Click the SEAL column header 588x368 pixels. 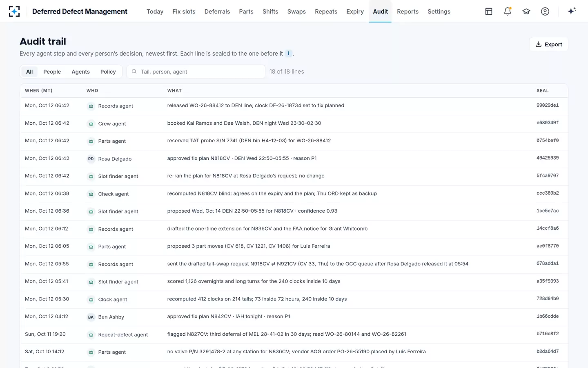tap(543, 91)
